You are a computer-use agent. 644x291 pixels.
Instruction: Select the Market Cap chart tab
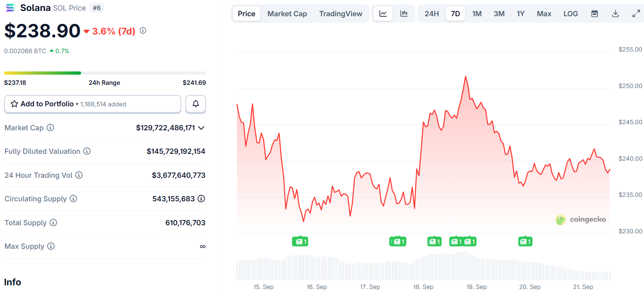point(287,14)
